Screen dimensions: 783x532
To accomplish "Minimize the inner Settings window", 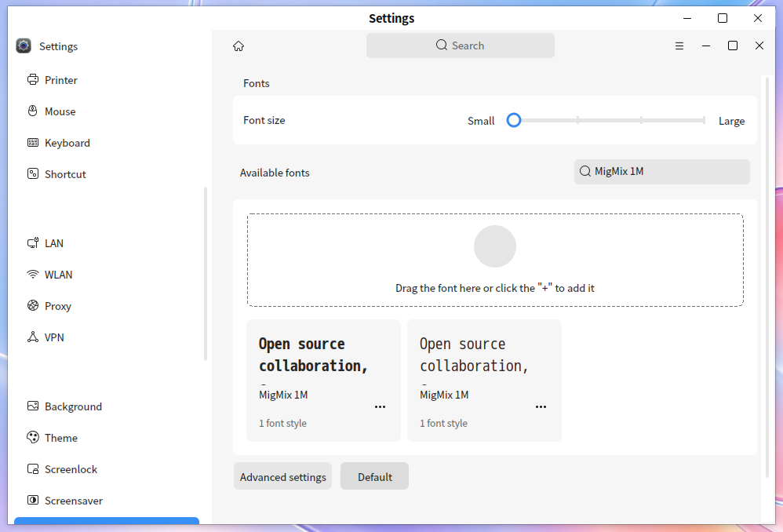I will coord(706,46).
